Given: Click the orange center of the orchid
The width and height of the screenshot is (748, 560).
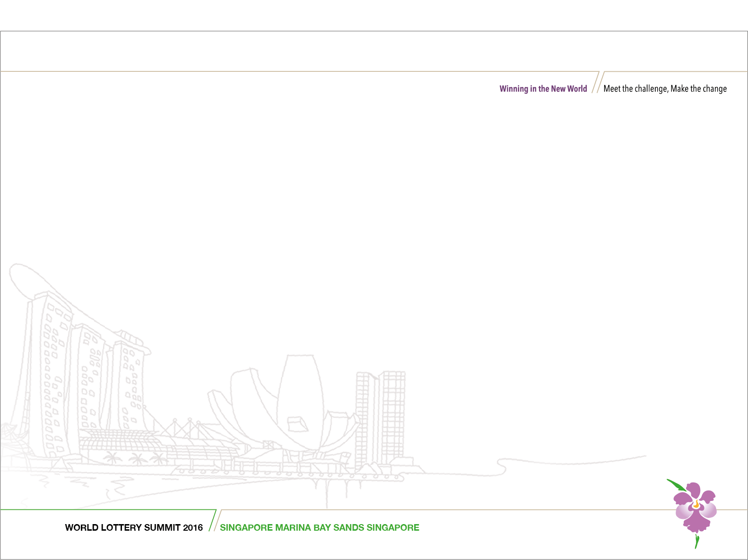Looking at the screenshot, I should pyautogui.click(x=696, y=504).
